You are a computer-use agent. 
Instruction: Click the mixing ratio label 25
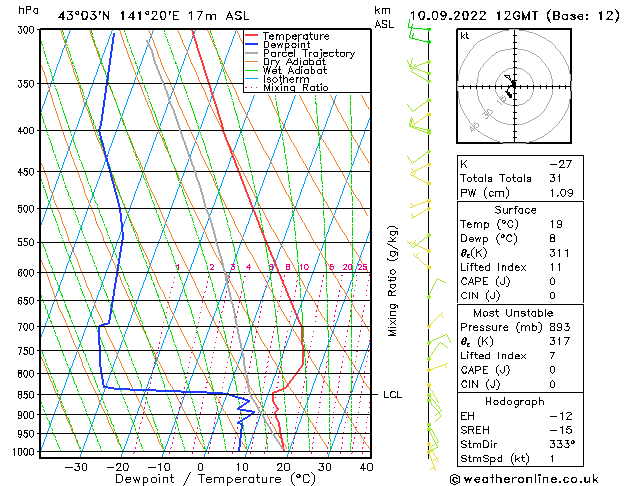[x=362, y=267]
